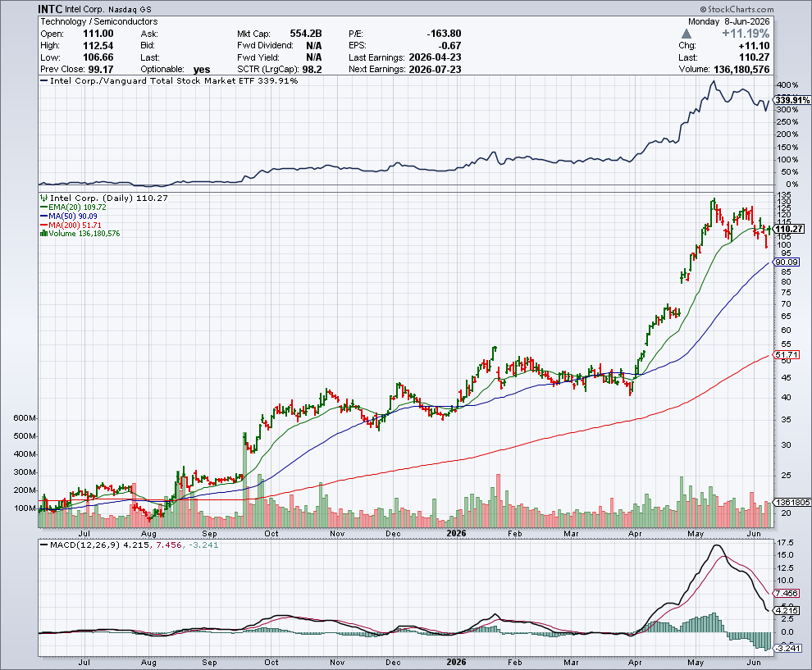Click the Mkt Cap value 554.2B

[306, 34]
